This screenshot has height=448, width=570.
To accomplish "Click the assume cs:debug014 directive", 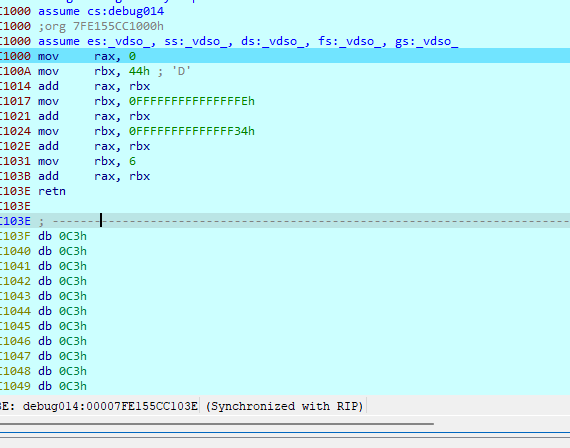I will pyautogui.click(x=101, y=11).
